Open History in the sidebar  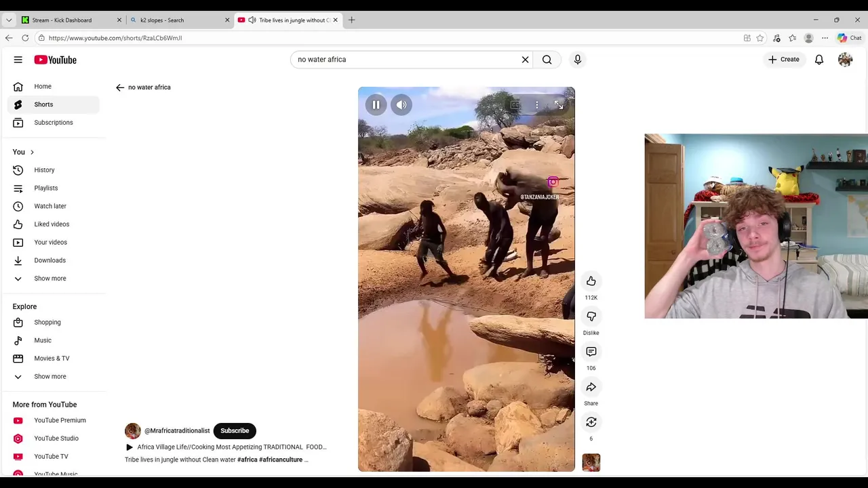[54, 170]
